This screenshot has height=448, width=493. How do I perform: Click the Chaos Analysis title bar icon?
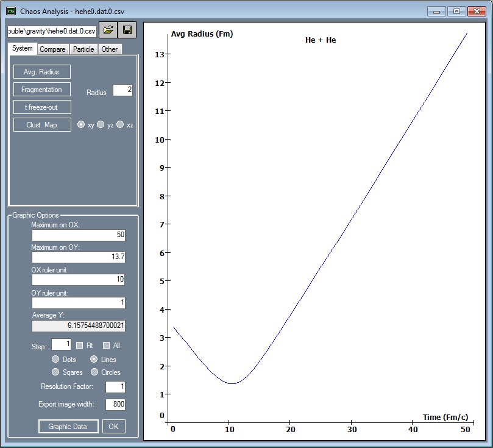tap(11, 11)
